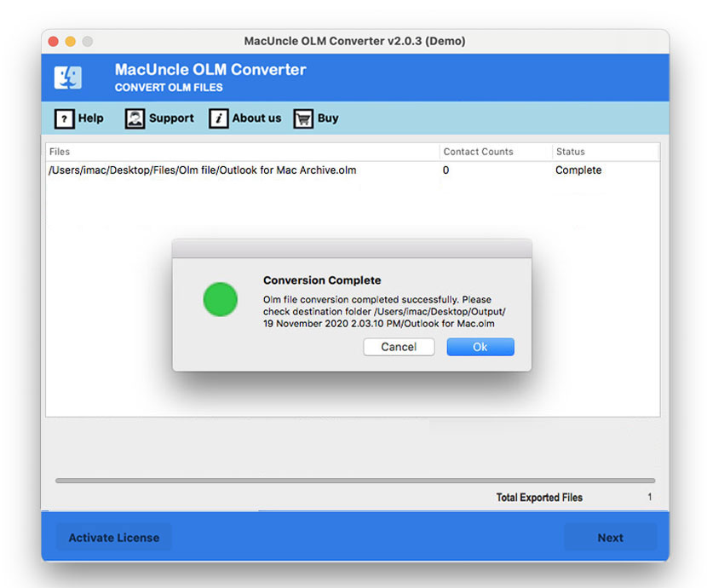The width and height of the screenshot is (707, 588).
Task: Click the Support headset icon
Action: 134,118
